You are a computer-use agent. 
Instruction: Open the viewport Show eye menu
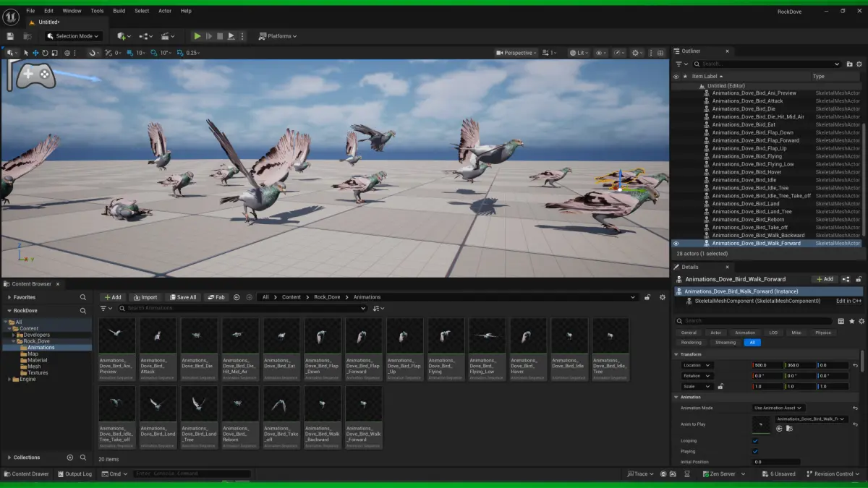point(600,53)
